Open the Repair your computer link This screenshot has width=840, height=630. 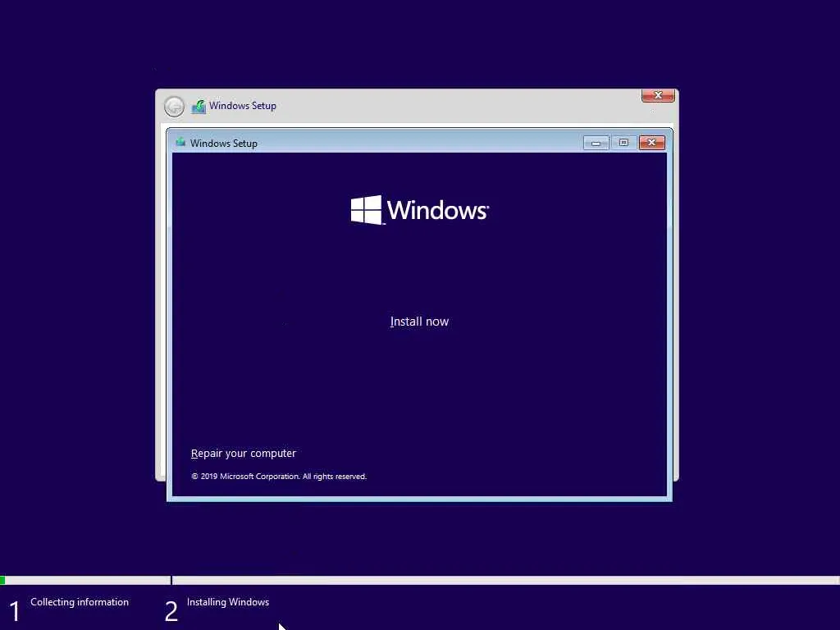[x=243, y=453]
